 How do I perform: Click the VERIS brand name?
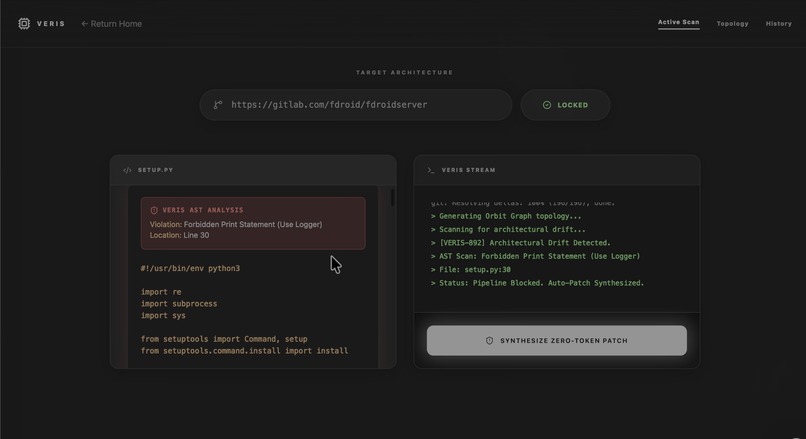coord(51,24)
